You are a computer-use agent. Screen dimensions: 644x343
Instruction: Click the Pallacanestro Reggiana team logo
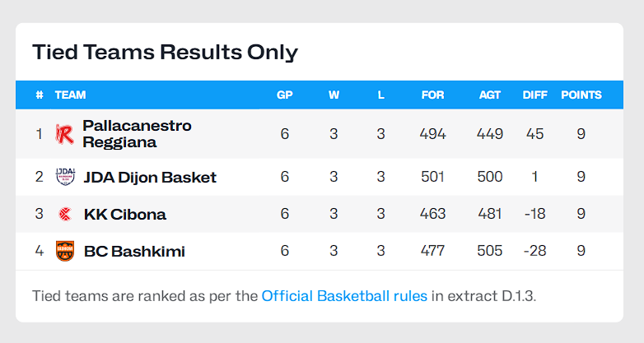click(x=64, y=134)
